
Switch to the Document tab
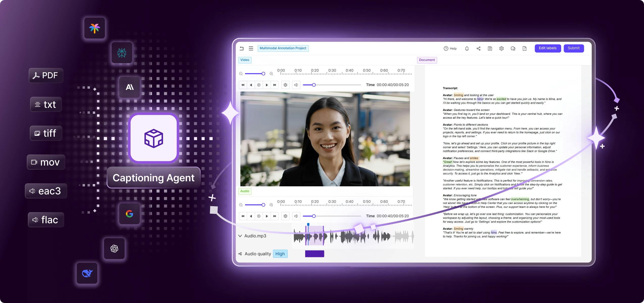coord(427,60)
